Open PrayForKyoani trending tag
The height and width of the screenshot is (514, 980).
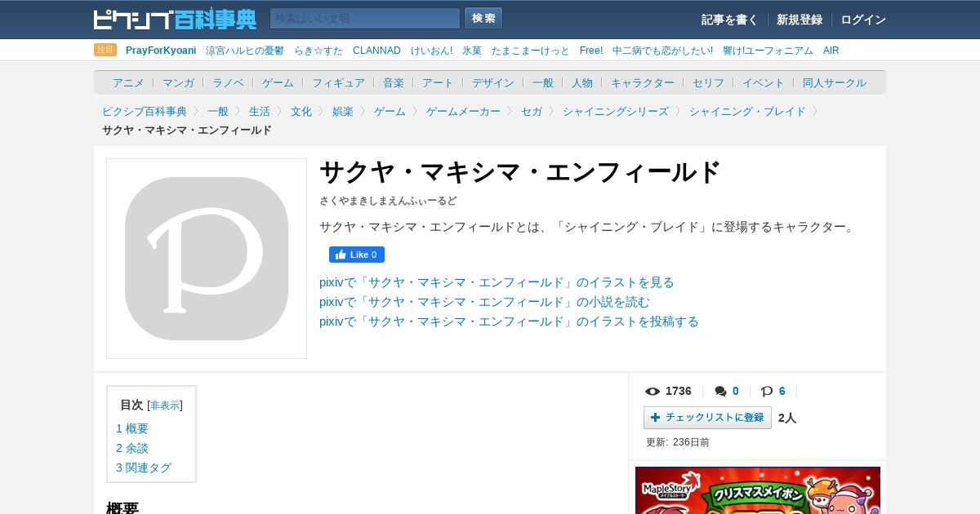tap(161, 51)
